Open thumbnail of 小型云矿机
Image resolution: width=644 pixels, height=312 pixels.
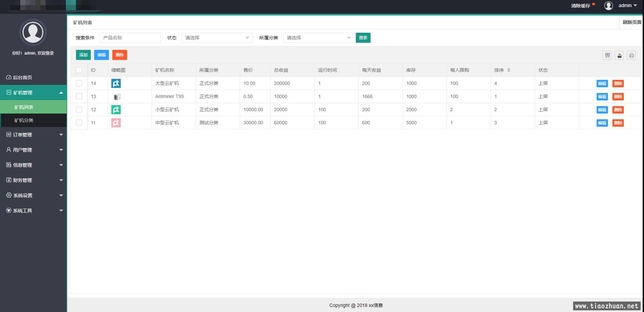116,110
